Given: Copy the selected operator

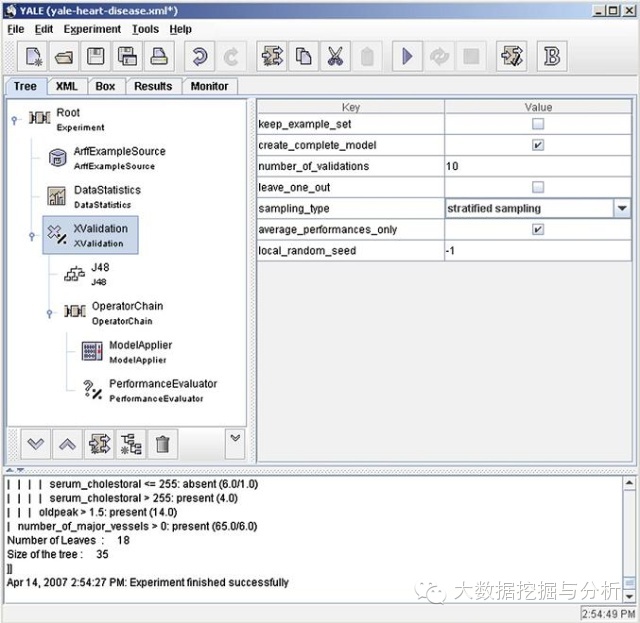Looking at the screenshot, I should coord(303,56).
